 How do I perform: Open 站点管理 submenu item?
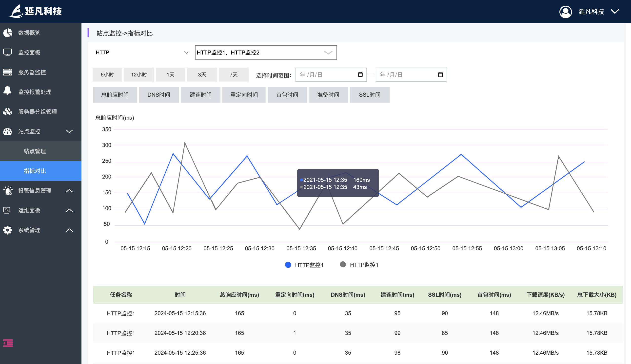coord(35,151)
